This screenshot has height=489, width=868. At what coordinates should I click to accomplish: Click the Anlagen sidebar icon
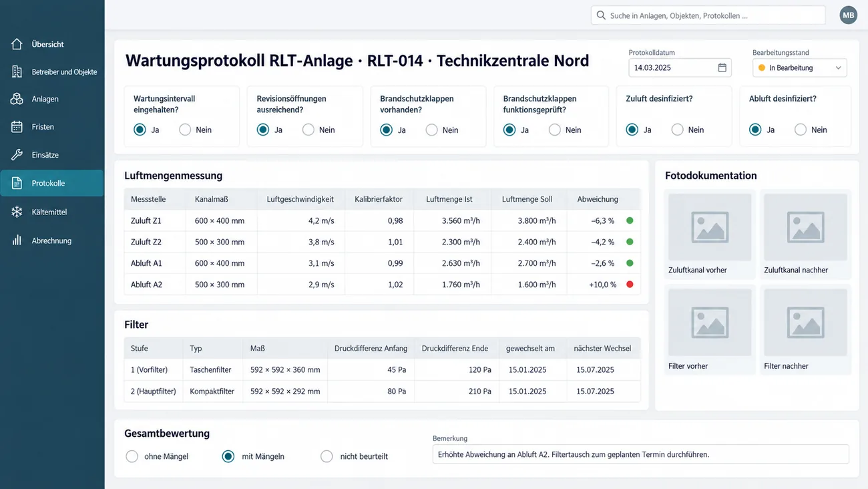coord(17,99)
